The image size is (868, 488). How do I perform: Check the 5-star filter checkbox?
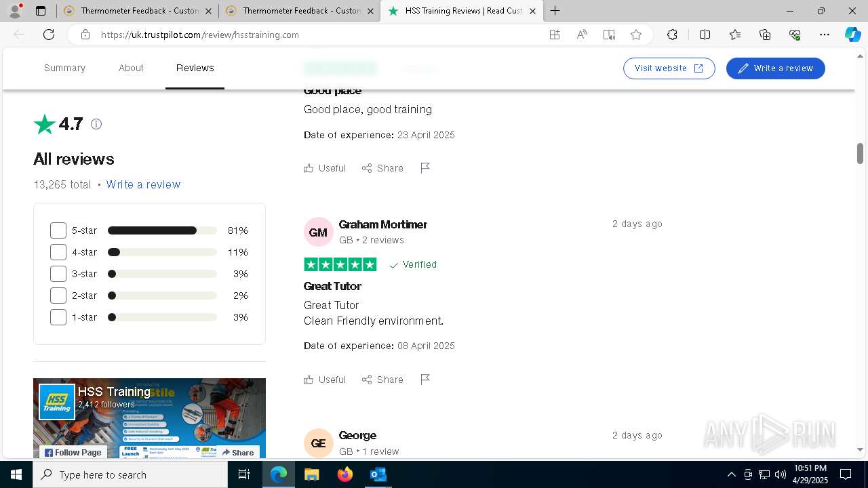click(58, 230)
